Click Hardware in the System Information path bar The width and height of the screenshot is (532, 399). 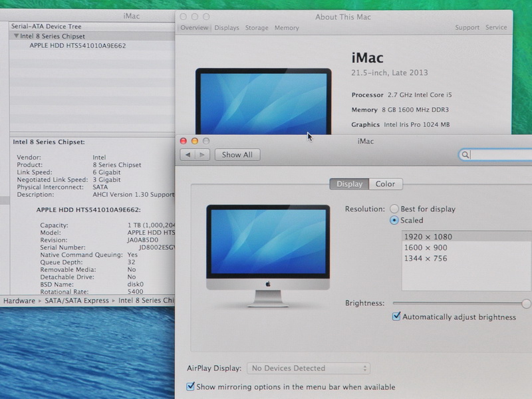[19, 301]
